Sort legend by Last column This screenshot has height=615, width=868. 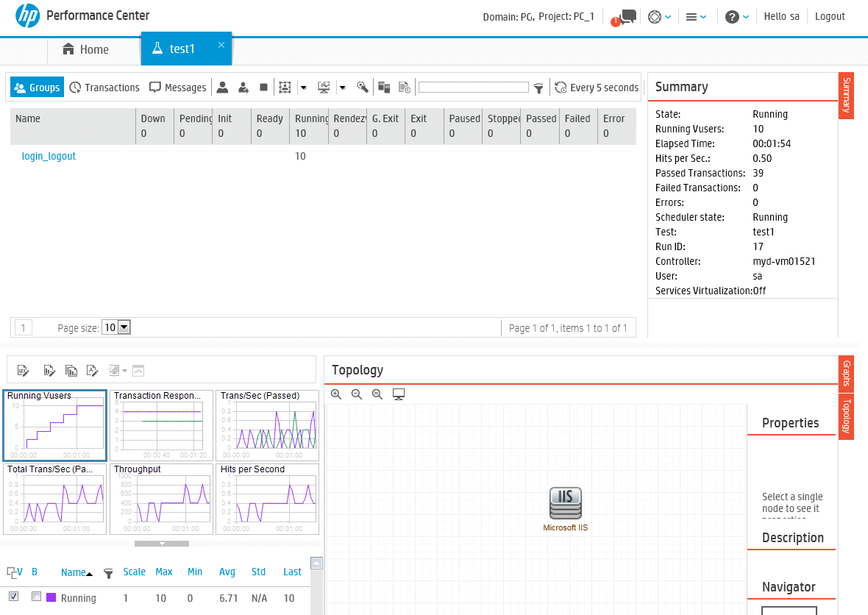(292, 572)
